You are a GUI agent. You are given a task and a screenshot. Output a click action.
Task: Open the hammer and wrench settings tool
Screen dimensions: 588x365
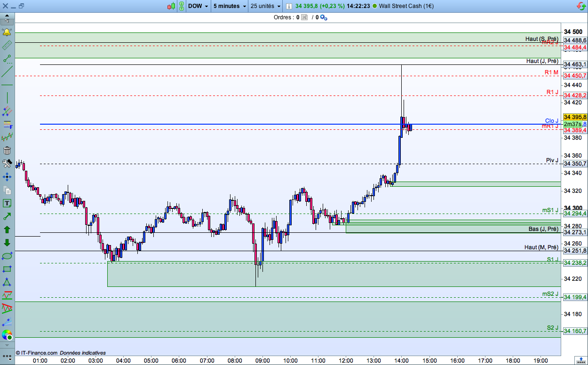[7, 164]
